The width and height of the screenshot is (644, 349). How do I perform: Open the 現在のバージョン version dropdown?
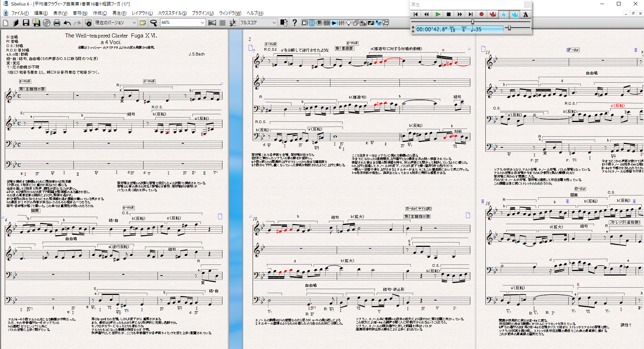[x=115, y=23]
